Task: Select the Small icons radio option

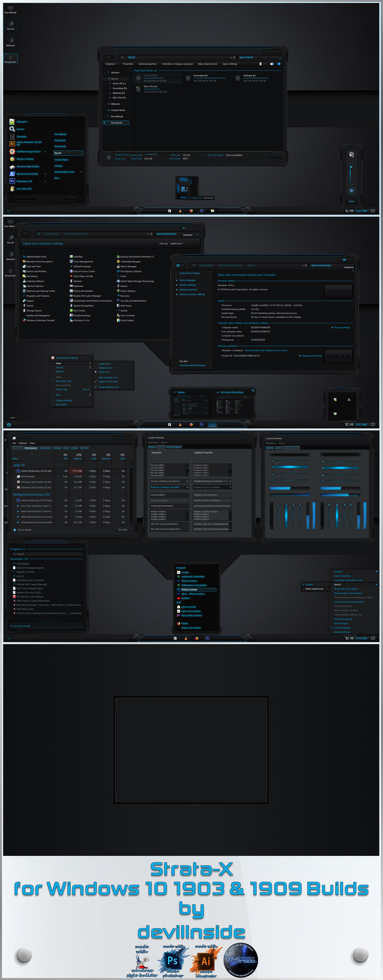Action: pos(104,372)
